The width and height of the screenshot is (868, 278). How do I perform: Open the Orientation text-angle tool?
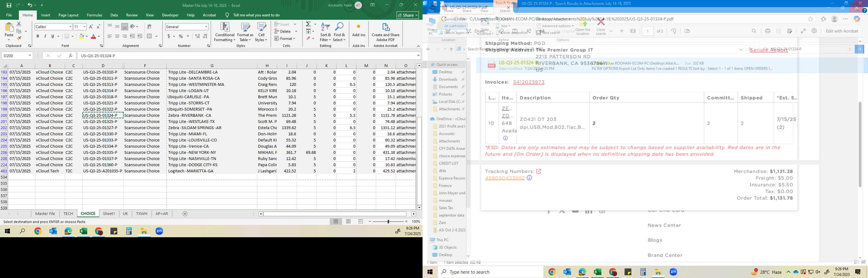(x=133, y=27)
